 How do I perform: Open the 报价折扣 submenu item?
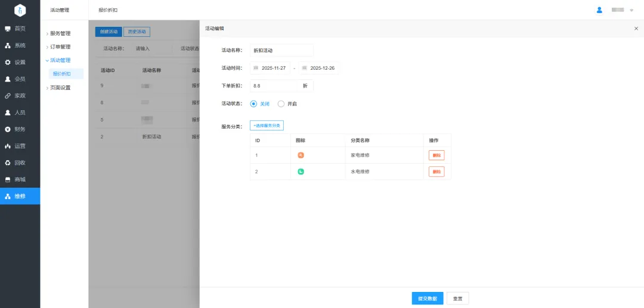61,74
